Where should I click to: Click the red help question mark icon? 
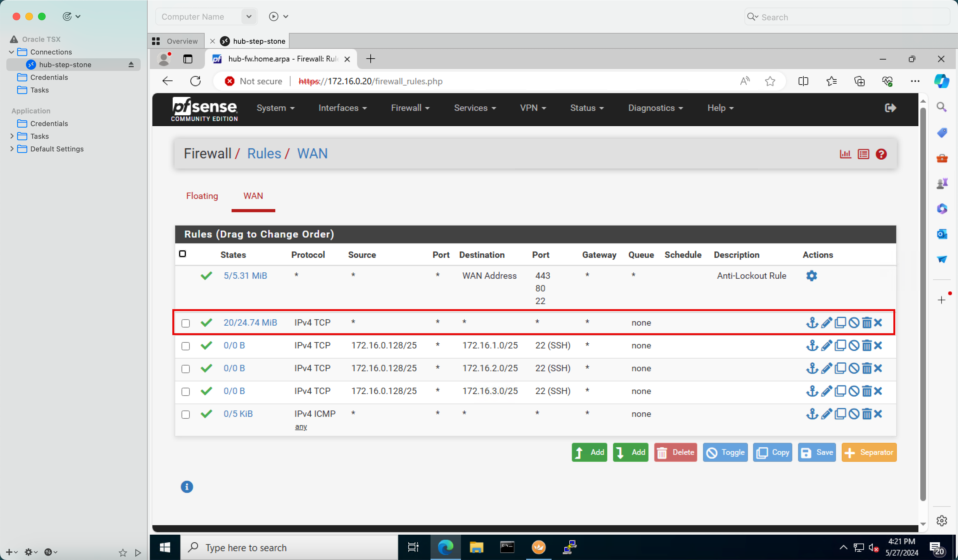pos(881,154)
